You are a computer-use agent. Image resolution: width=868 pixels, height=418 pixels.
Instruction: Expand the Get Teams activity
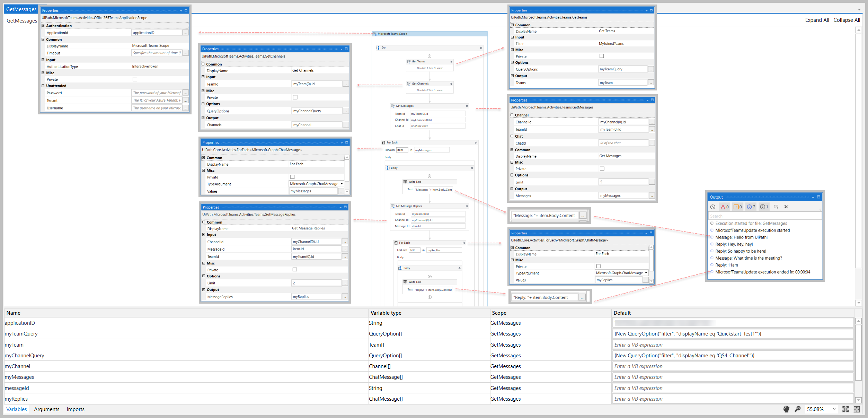(x=451, y=62)
